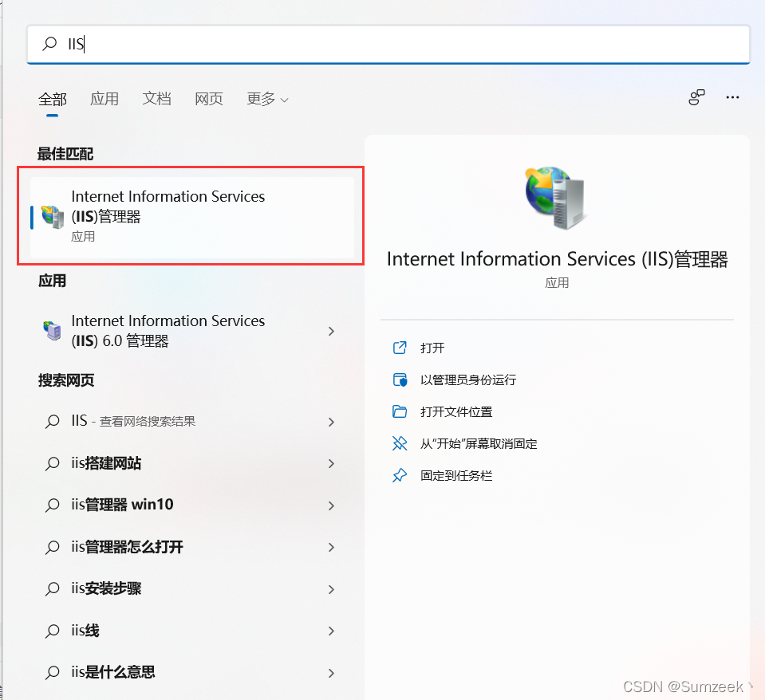765x700 pixels.
Task: Expand chevron beside iis搭建网站
Action: [331, 463]
